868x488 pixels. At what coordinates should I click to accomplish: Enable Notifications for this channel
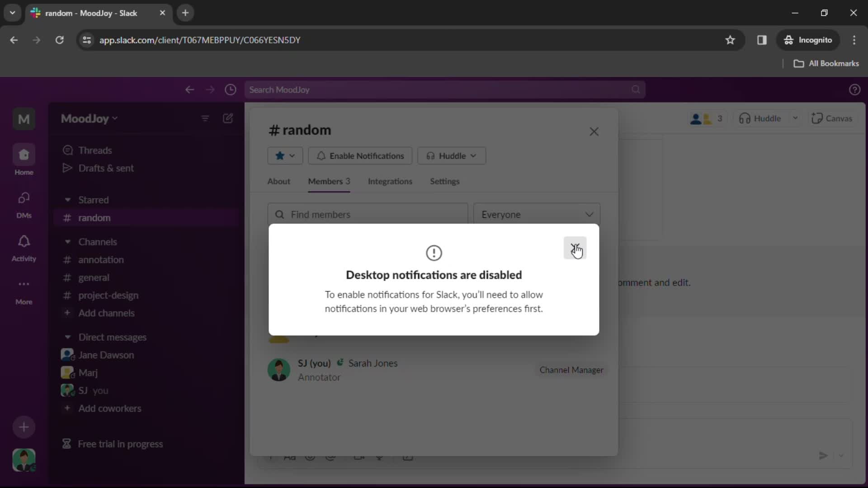pyautogui.click(x=360, y=155)
